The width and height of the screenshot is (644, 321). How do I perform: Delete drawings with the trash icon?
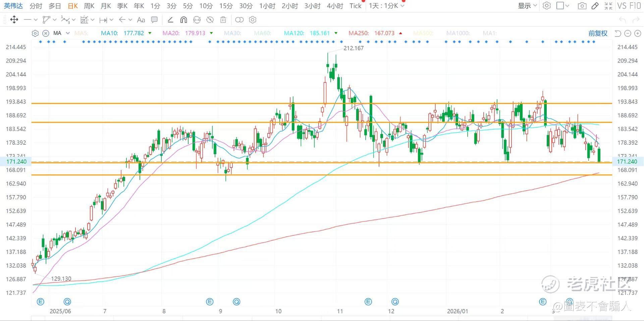(223, 20)
